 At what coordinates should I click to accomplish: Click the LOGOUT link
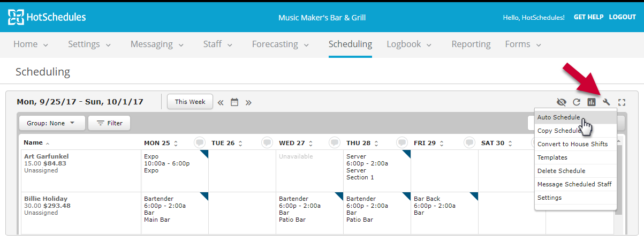tap(622, 17)
